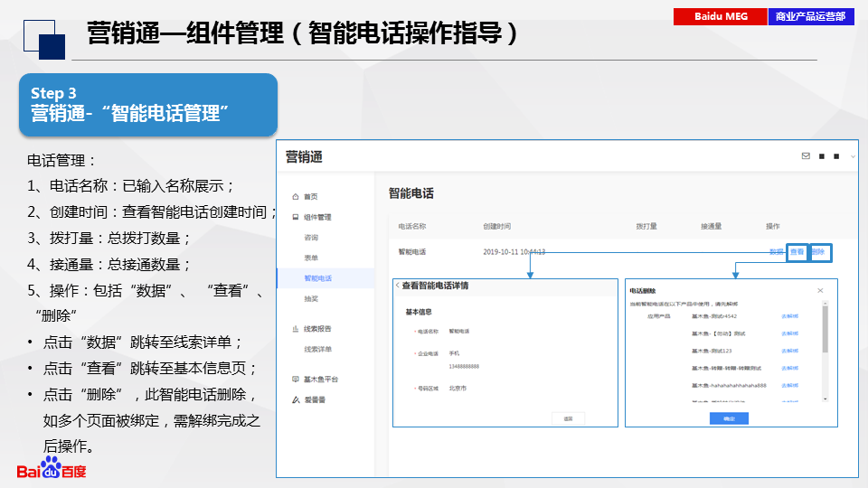Click the home icon beside 首页
Viewport: 868px width, 488px height.
coord(295,196)
